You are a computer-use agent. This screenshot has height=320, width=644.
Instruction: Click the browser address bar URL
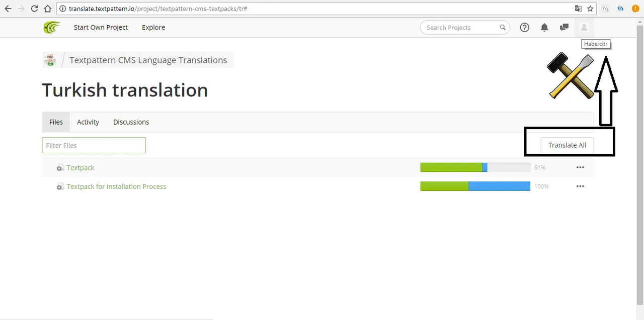coord(157,9)
